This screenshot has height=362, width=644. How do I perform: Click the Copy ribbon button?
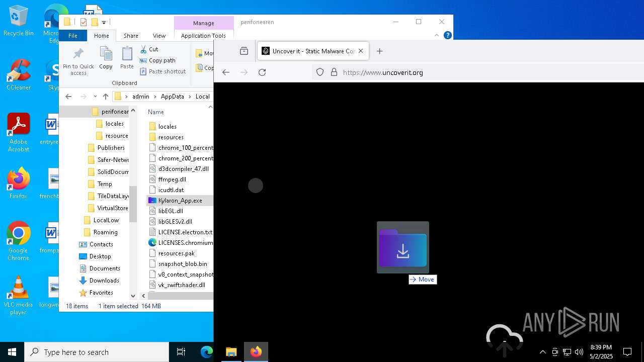tap(106, 58)
